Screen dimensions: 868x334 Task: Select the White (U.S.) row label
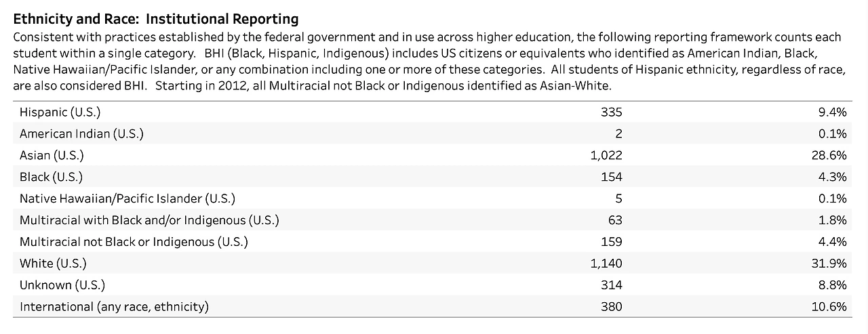53,264
